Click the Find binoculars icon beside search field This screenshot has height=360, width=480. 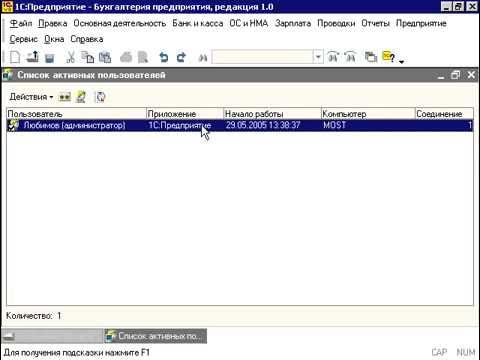203,58
